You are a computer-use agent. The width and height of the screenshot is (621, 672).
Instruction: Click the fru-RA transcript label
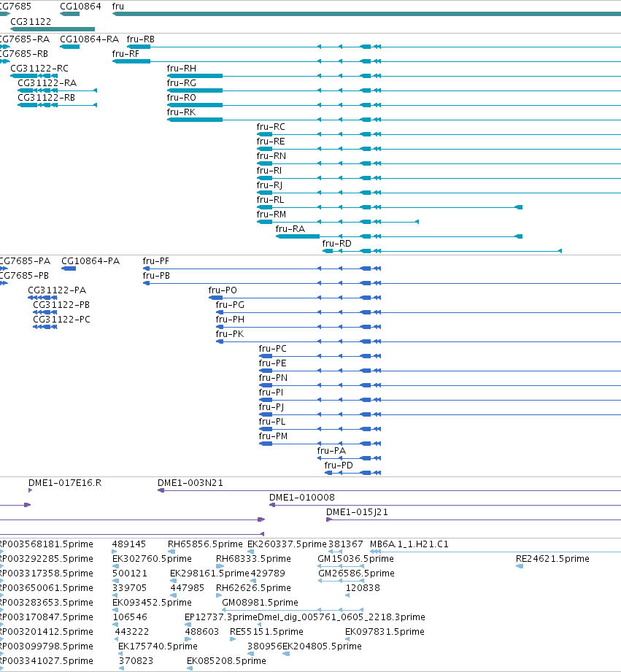pos(290,229)
